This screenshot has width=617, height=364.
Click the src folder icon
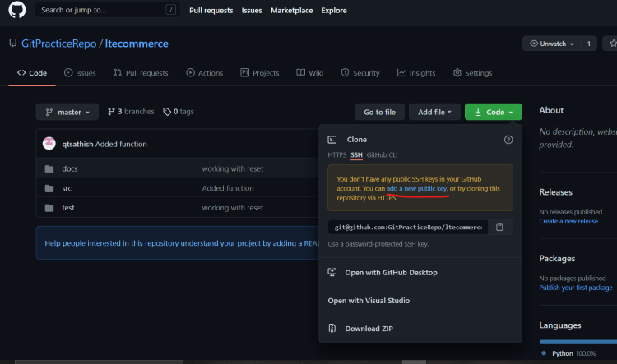(x=49, y=189)
